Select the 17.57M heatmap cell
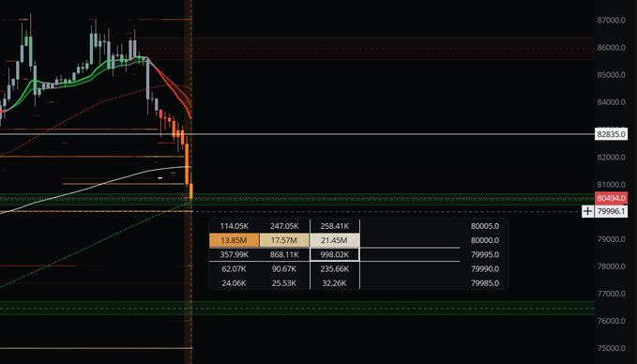The height and width of the screenshot is (364, 637). [x=284, y=240]
